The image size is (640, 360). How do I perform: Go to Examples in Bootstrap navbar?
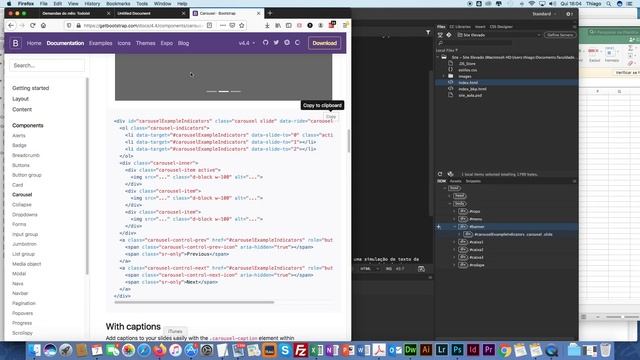(100, 43)
